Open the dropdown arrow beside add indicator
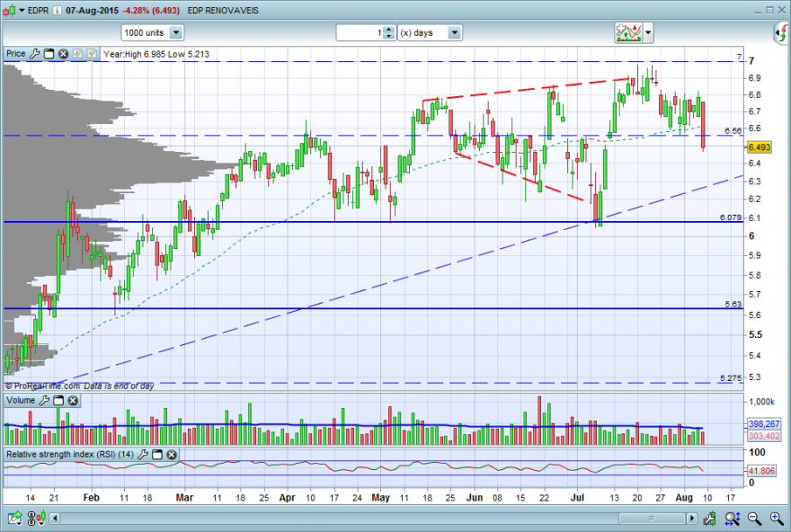Image resolution: width=791 pixels, height=532 pixels. pyautogui.click(x=648, y=33)
